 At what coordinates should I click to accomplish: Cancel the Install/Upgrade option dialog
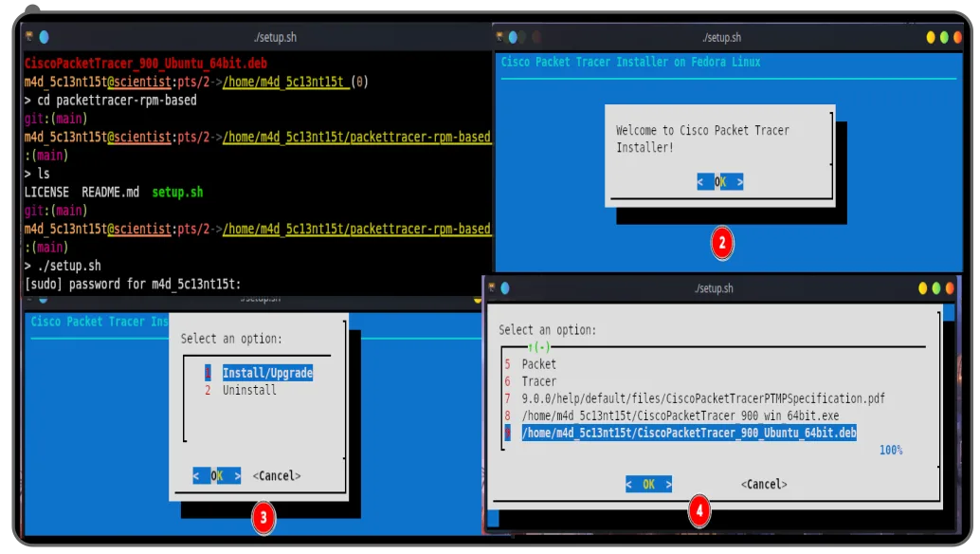(x=276, y=476)
